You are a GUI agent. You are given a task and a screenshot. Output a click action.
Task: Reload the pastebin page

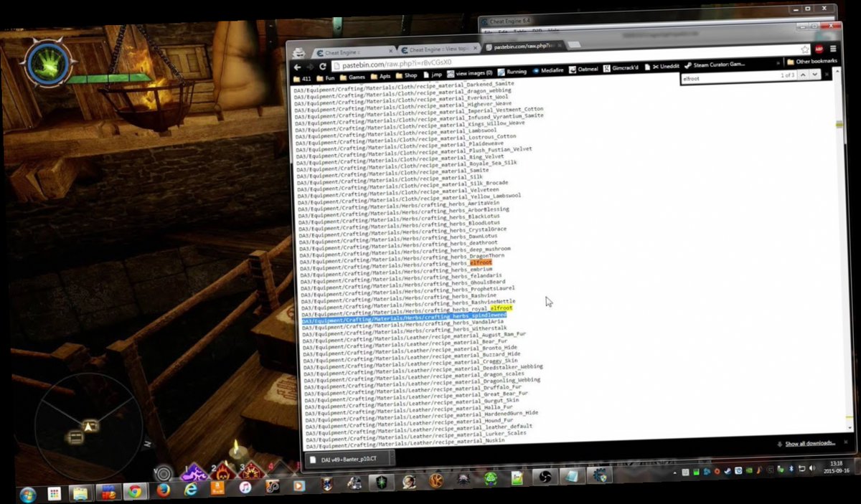point(323,66)
